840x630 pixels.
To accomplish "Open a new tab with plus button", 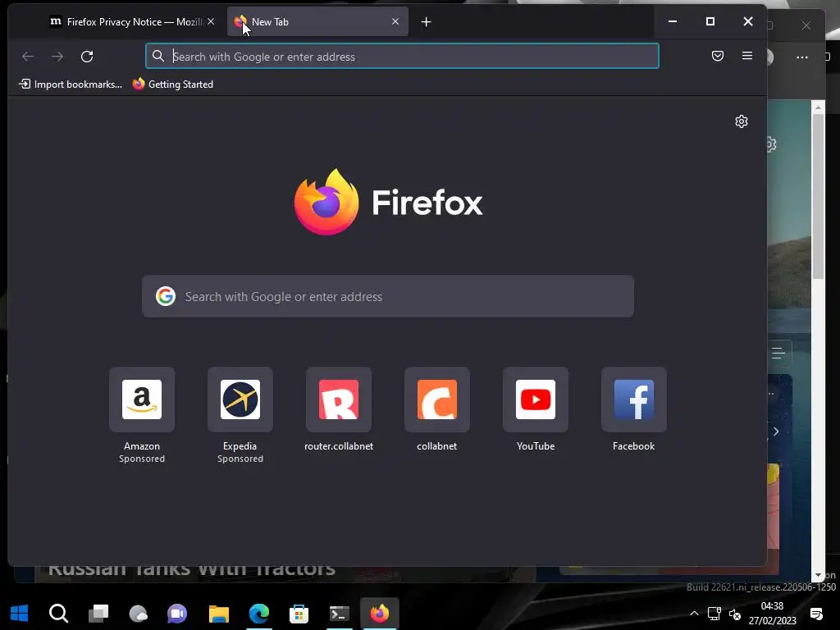I will click(426, 22).
